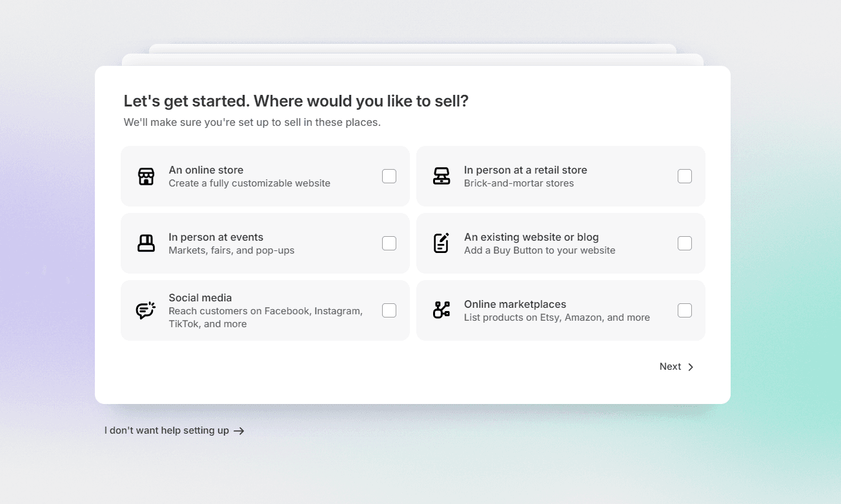Click the social media chat bubble icon
The height and width of the screenshot is (504, 841).
(x=146, y=310)
